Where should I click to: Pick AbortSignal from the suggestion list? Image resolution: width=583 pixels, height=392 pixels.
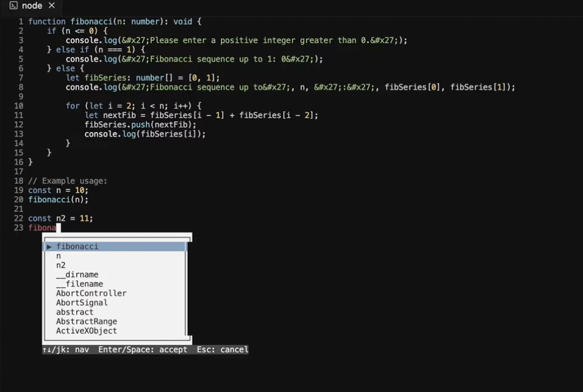(x=81, y=303)
